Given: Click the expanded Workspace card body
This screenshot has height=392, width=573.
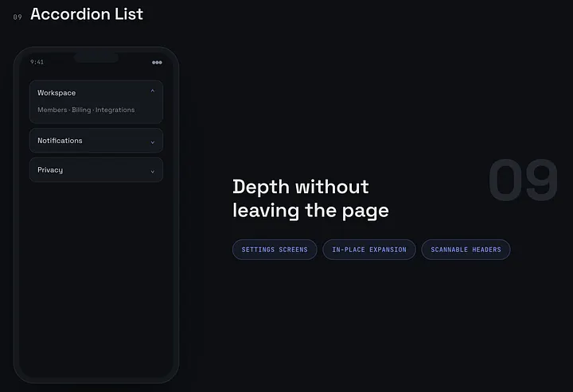Looking at the screenshot, I should pyautogui.click(x=96, y=102).
